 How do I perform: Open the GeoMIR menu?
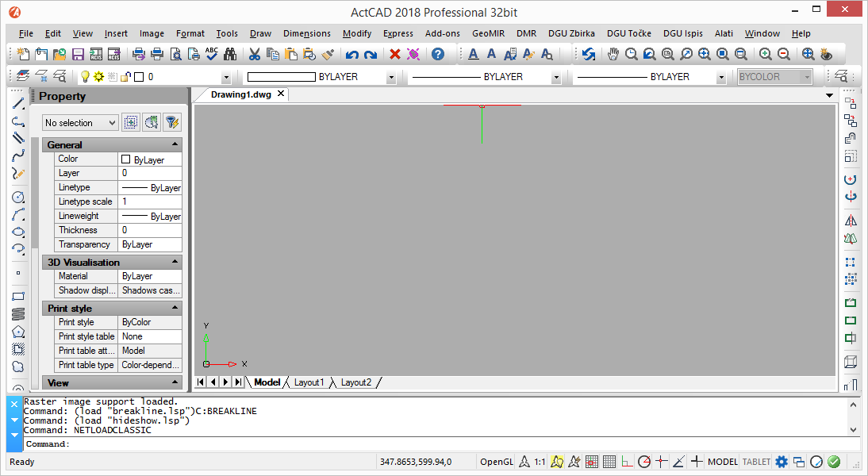pos(488,33)
